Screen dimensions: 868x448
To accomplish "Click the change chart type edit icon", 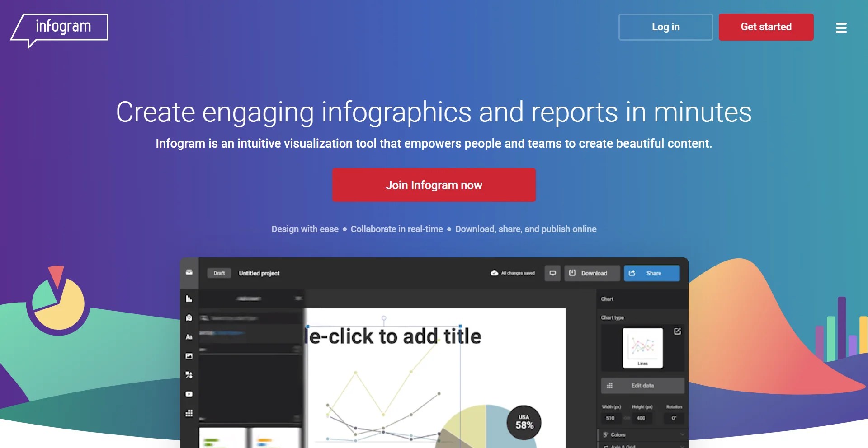I will pyautogui.click(x=677, y=331).
